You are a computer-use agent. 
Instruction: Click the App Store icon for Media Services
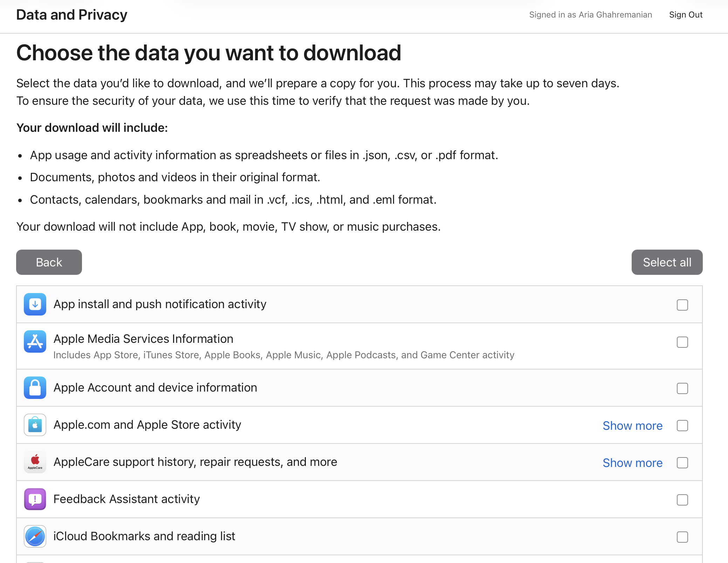click(x=35, y=341)
